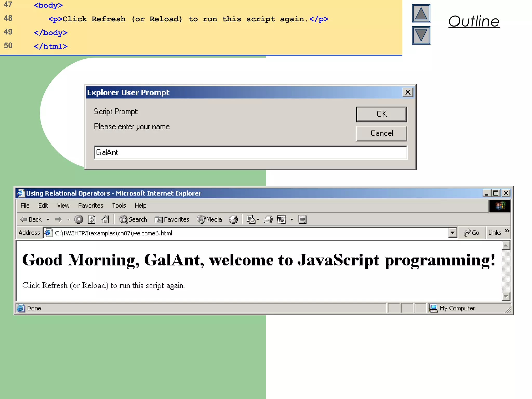
Task: Expand the address bar dropdown
Action: 453,233
